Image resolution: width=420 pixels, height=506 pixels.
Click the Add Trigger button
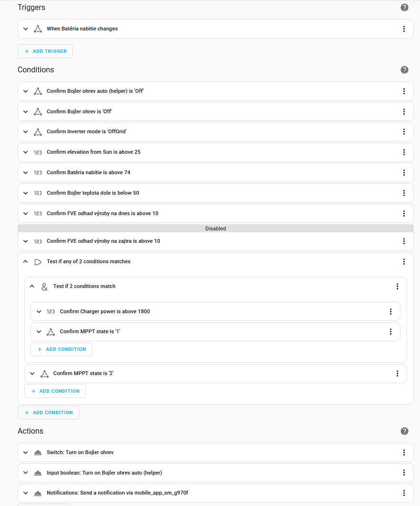coord(45,51)
